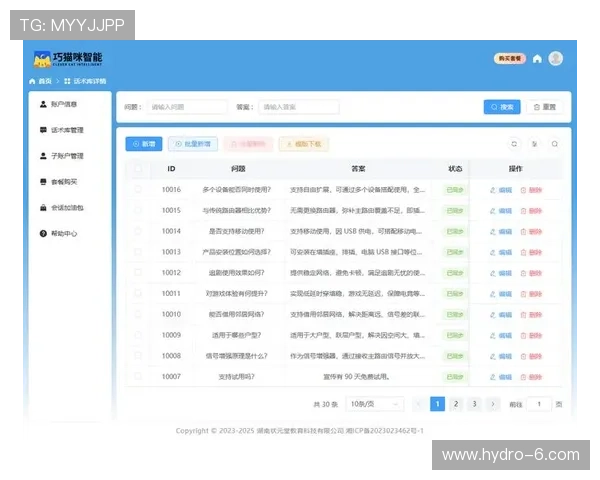Open 会话加油包 in the sidebar

pyautogui.click(x=62, y=208)
